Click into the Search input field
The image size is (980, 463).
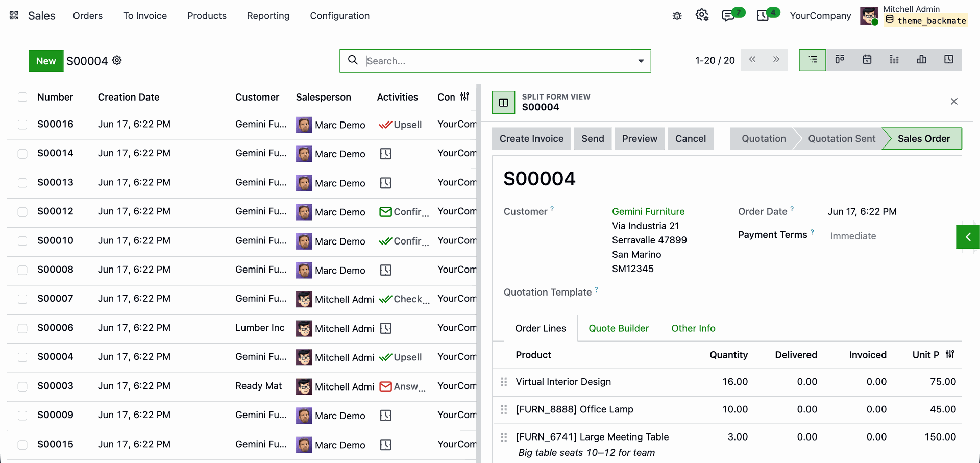[498, 61]
